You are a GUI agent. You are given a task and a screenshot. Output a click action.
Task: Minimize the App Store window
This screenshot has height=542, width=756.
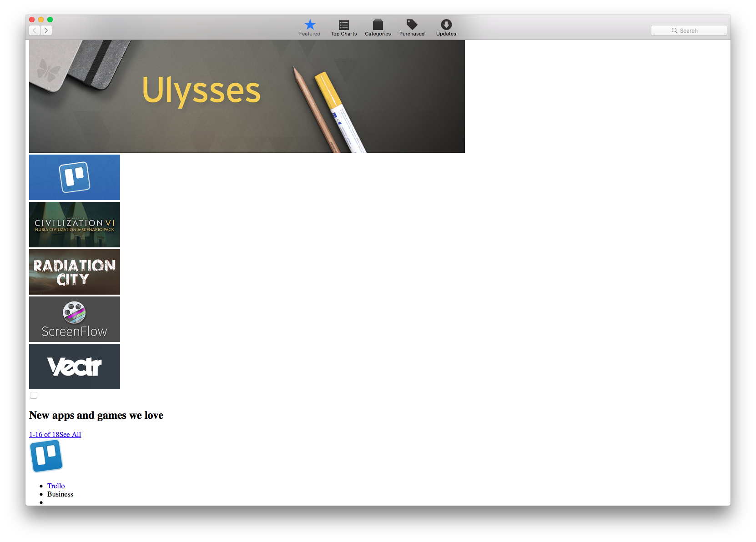pos(41,20)
